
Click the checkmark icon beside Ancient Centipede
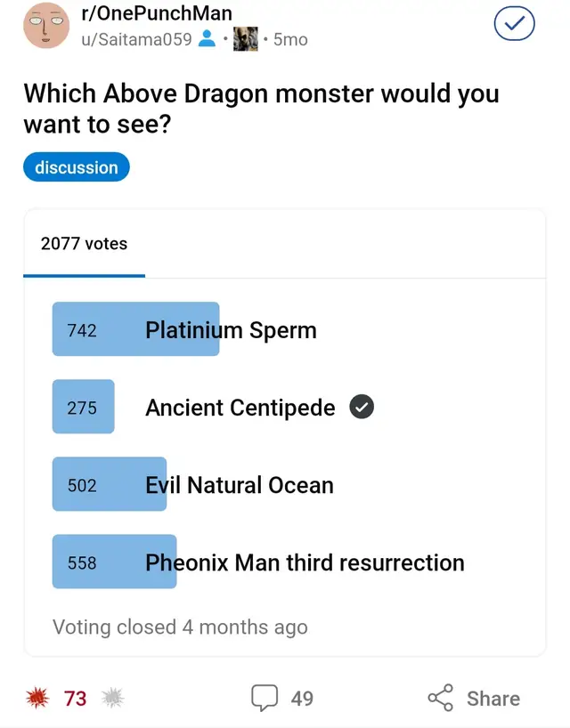pyautogui.click(x=362, y=408)
